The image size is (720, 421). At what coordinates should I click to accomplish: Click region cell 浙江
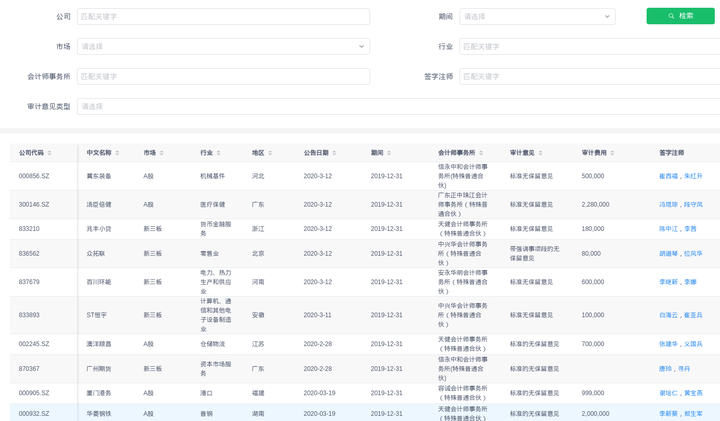pos(258,229)
